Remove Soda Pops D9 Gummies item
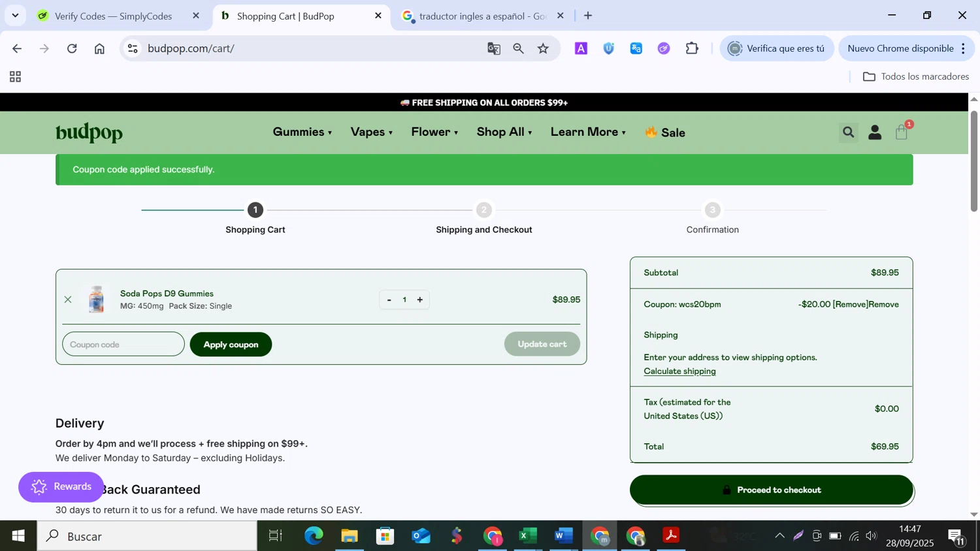Screen dimensions: 980x551 [68, 300]
